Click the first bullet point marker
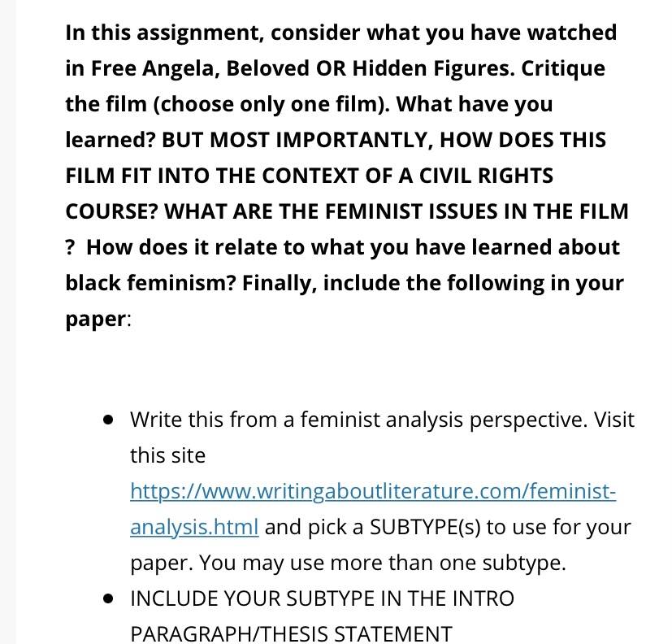Image resolution: width=672 pixels, height=644 pixels. (x=108, y=420)
